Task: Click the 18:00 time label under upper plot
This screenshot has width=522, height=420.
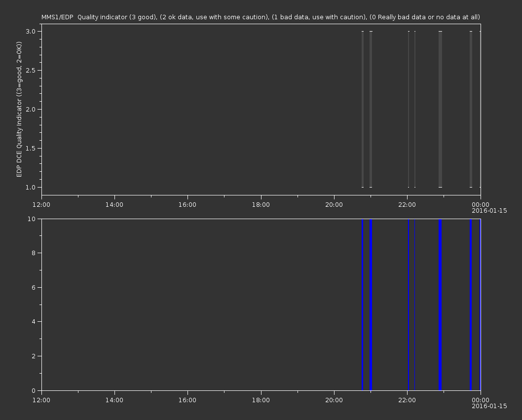Action: click(x=261, y=204)
